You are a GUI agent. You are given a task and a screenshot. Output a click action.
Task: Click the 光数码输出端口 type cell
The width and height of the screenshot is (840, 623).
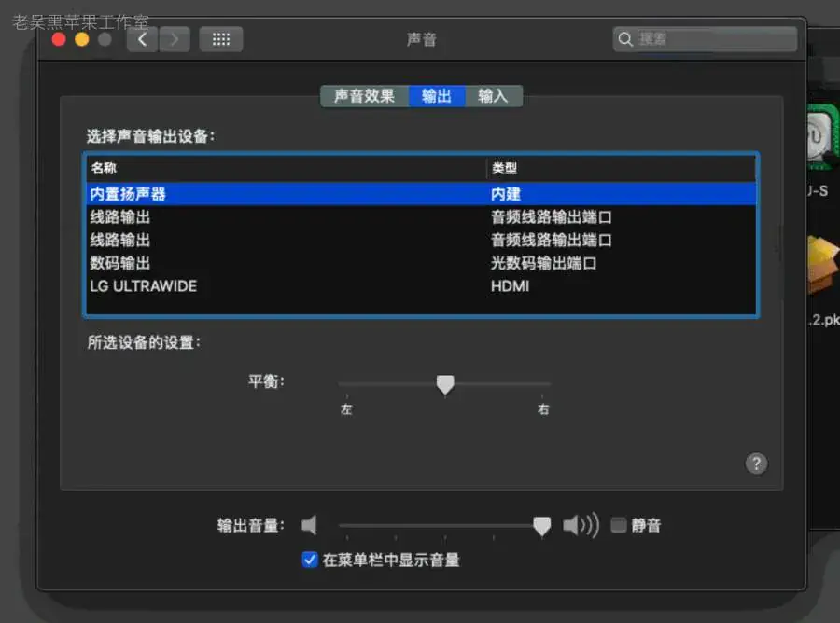(x=544, y=263)
